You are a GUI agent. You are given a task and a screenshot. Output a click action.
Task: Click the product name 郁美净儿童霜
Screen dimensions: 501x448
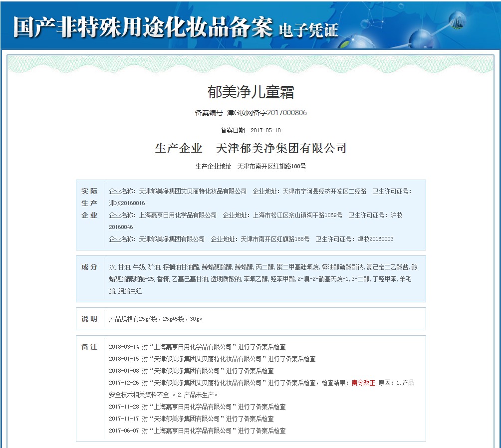tap(250, 92)
